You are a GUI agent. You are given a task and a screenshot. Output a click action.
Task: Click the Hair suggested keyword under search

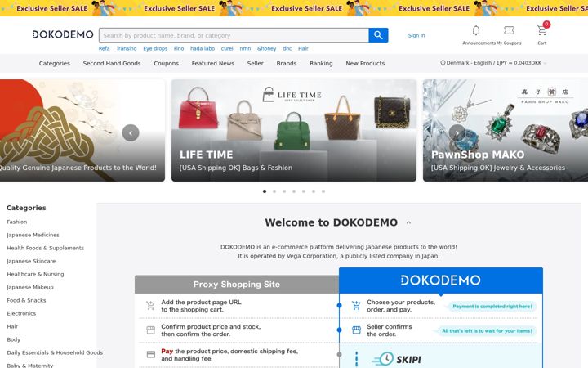tap(303, 48)
